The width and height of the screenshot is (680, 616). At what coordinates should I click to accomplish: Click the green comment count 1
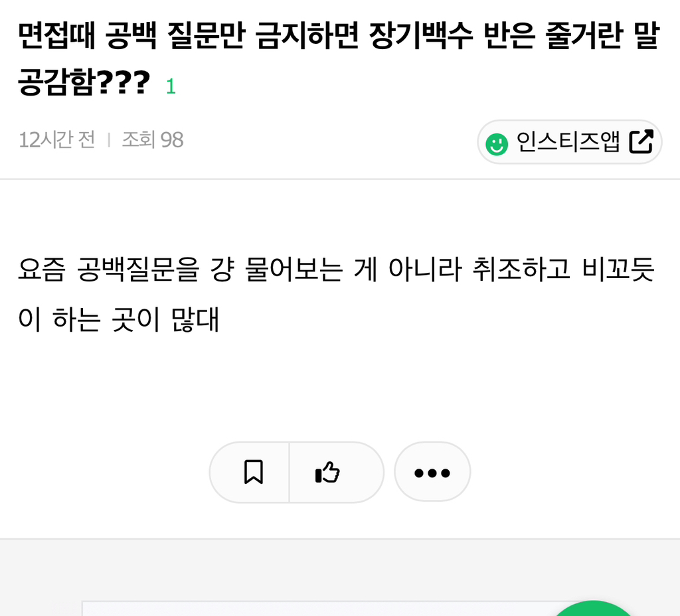pos(171,86)
